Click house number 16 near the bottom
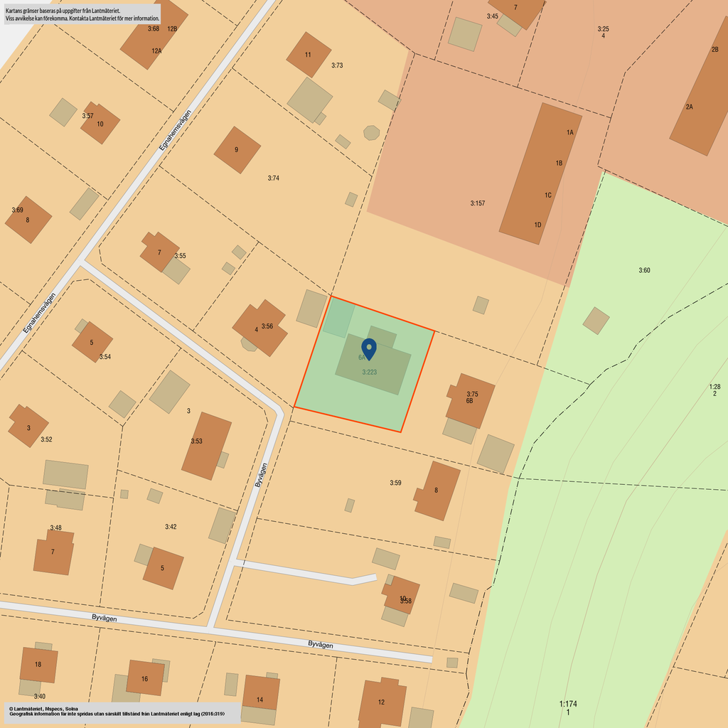This screenshot has height=728, width=728. pos(145,678)
